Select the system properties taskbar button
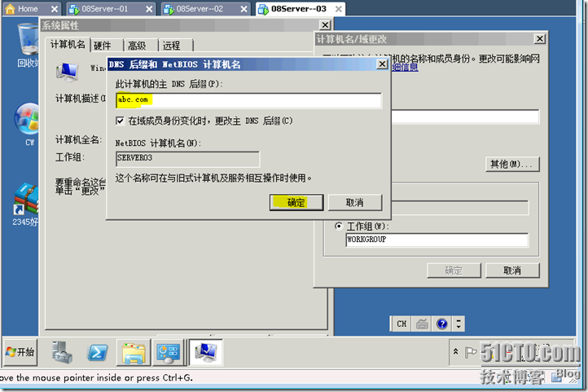 point(205,352)
